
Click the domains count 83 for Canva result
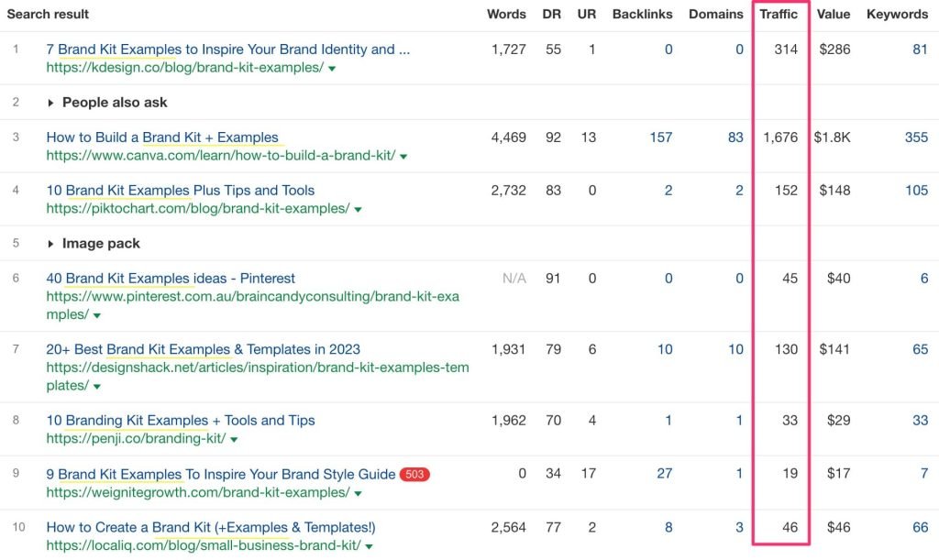tap(735, 137)
